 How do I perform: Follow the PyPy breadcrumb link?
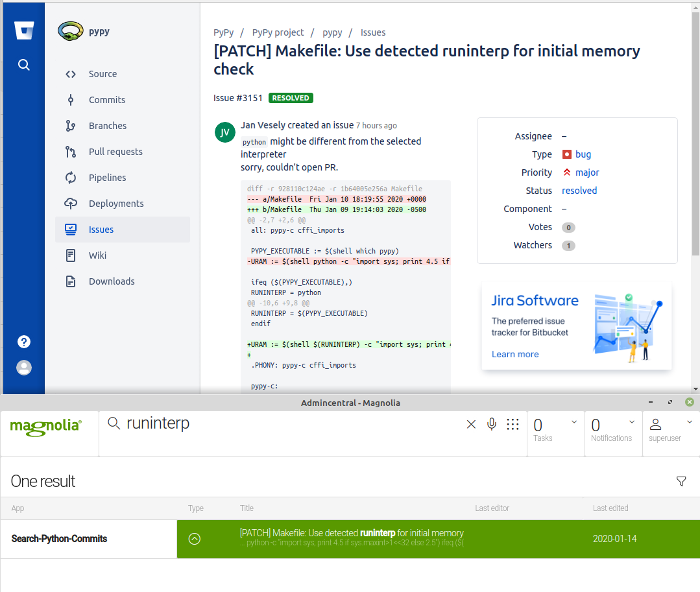pos(223,32)
